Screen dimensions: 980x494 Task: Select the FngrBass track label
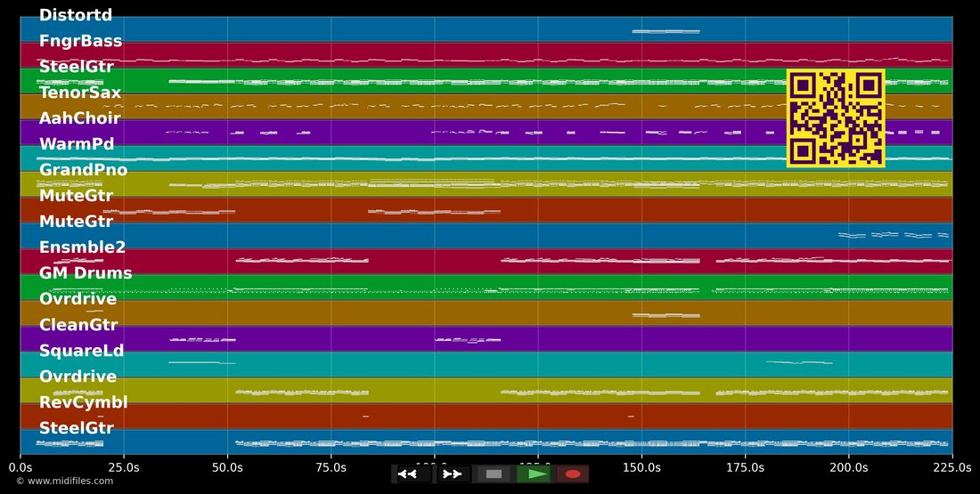click(x=80, y=41)
